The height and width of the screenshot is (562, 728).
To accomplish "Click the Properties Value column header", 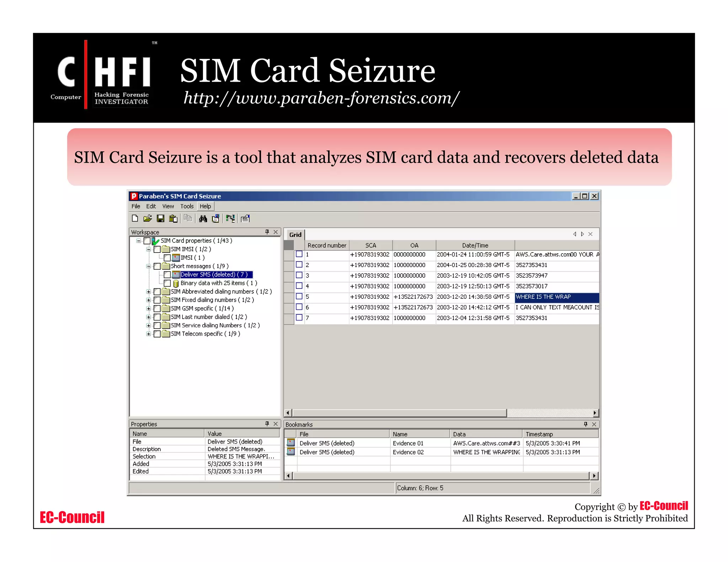I will tap(242, 433).
